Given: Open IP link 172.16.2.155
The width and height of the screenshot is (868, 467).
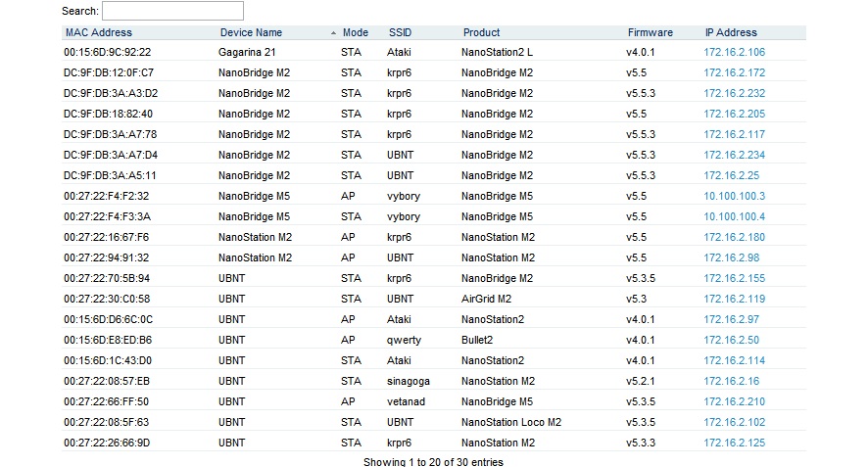Looking at the screenshot, I should coord(734,278).
